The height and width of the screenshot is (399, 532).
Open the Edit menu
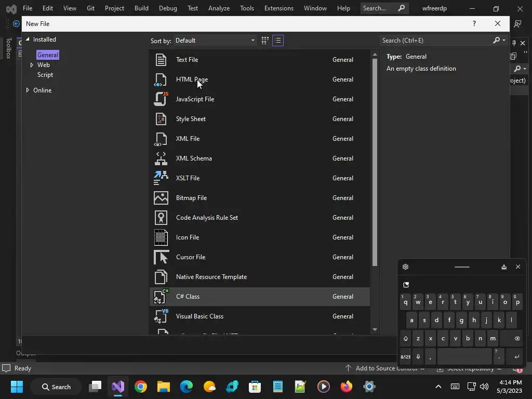coord(47,8)
